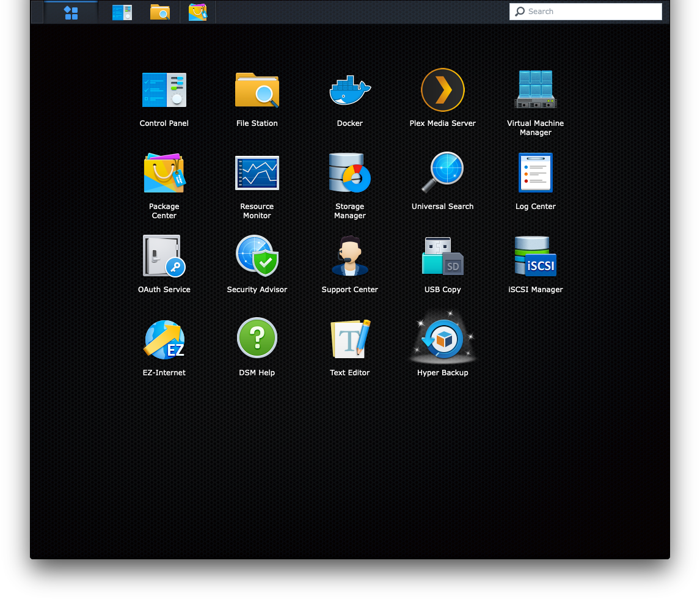Screen dimensions: 700x599
Task: Focus the Search input field
Action: click(585, 12)
